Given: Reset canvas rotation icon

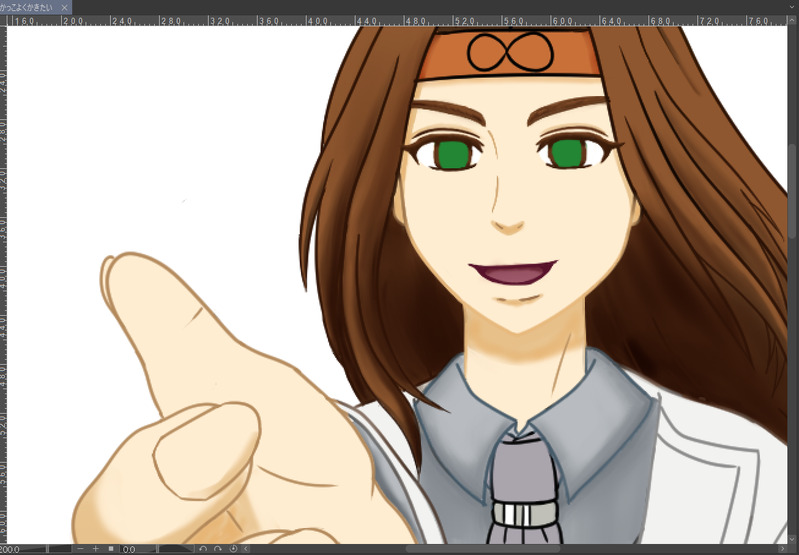Looking at the screenshot, I should tap(233, 549).
